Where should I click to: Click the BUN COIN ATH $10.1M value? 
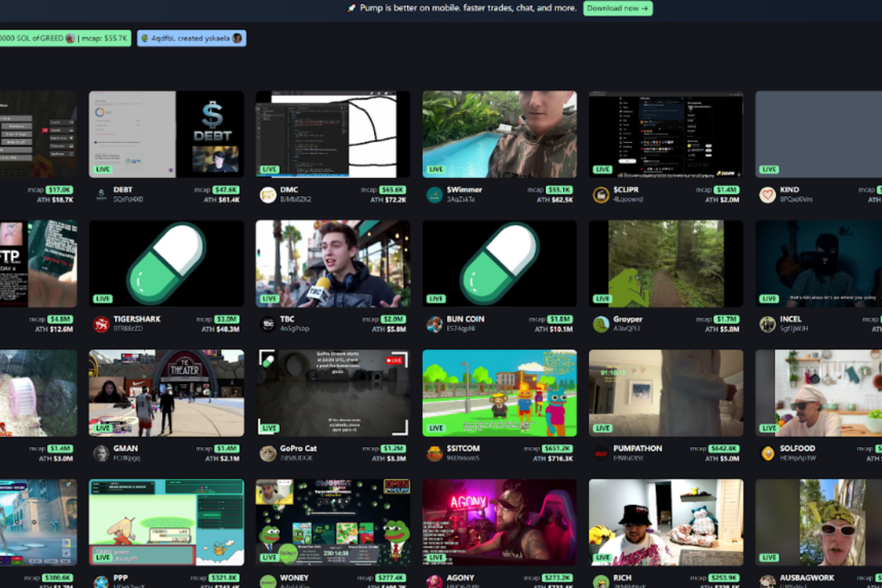554,329
